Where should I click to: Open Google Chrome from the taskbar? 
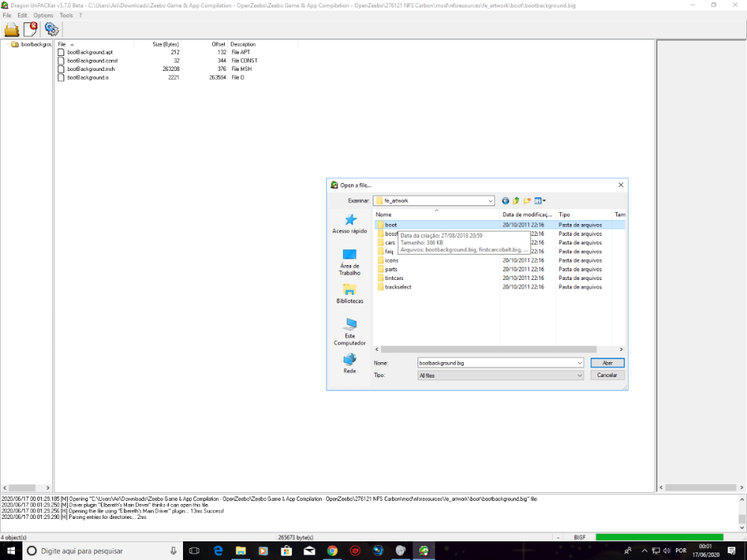pos(332,551)
